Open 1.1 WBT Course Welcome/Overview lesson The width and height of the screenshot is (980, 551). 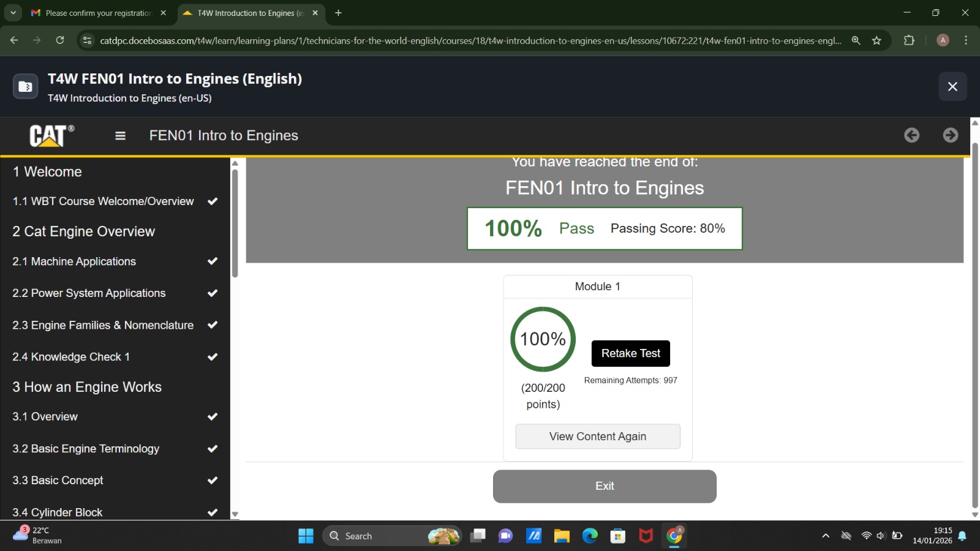coord(115,201)
